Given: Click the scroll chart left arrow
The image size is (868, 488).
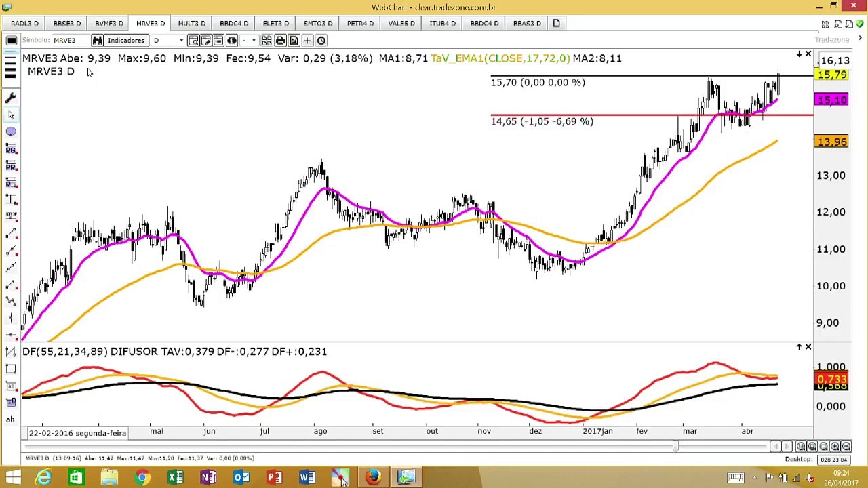Looking at the screenshot, I should (775, 447).
